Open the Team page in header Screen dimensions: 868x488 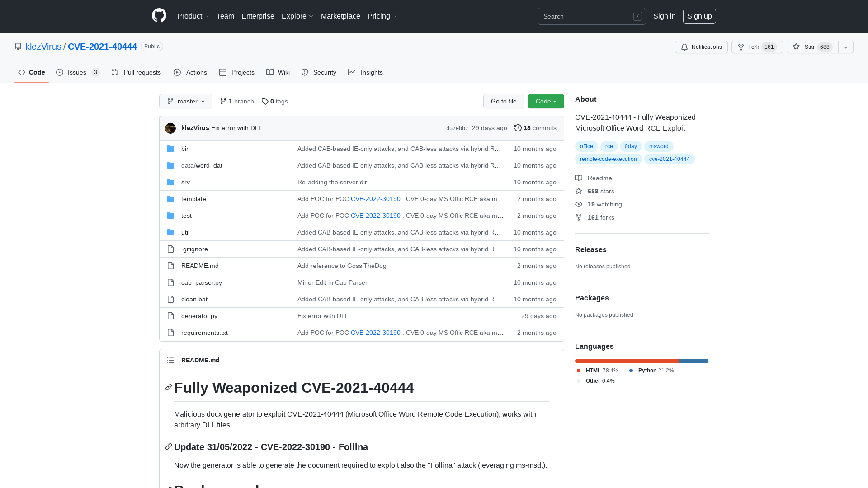tap(225, 16)
